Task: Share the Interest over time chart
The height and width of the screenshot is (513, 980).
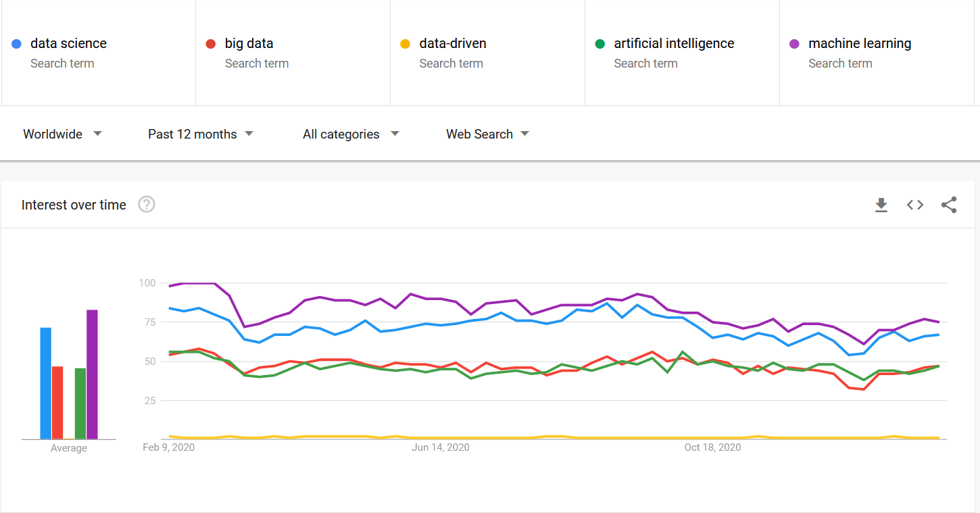Action: pos(948,204)
